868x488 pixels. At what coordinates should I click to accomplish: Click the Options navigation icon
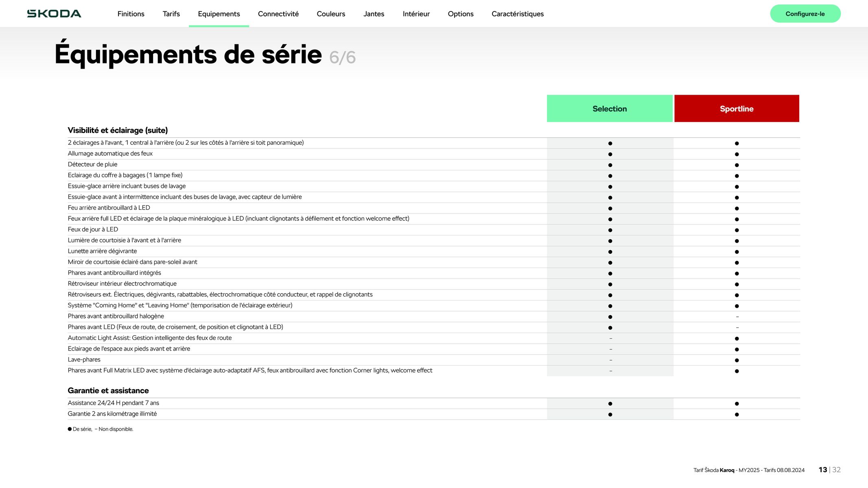[461, 14]
